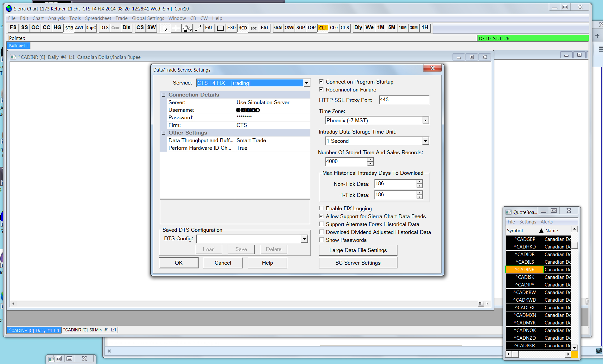Select the crosshair chart values tool
Screen dimensions: 603x364
tap(176, 28)
